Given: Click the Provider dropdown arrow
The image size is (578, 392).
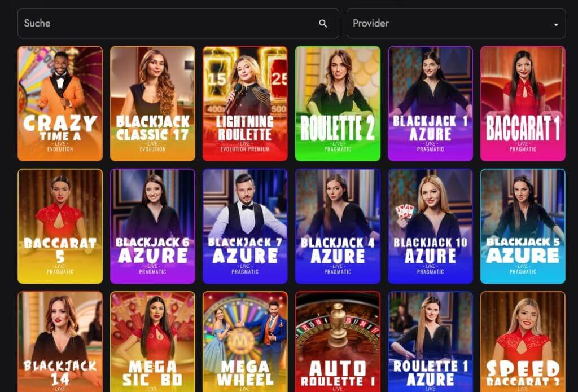Looking at the screenshot, I should point(556,25).
